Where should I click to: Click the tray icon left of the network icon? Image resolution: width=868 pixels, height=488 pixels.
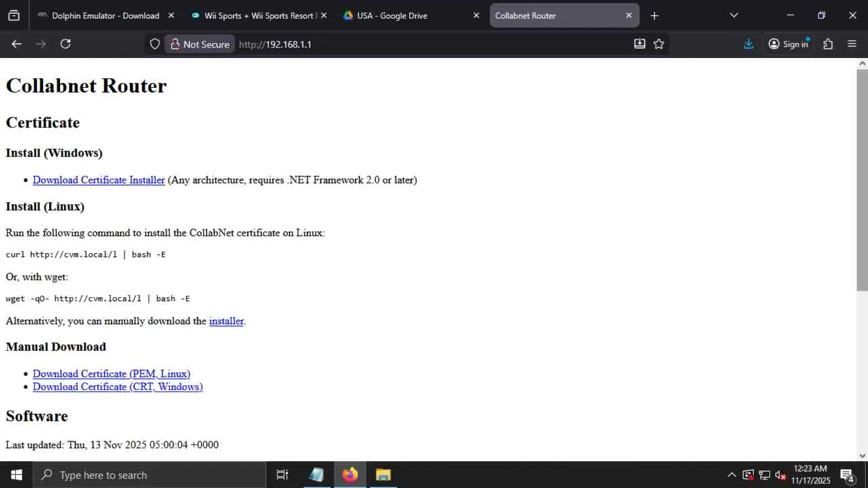click(748, 474)
